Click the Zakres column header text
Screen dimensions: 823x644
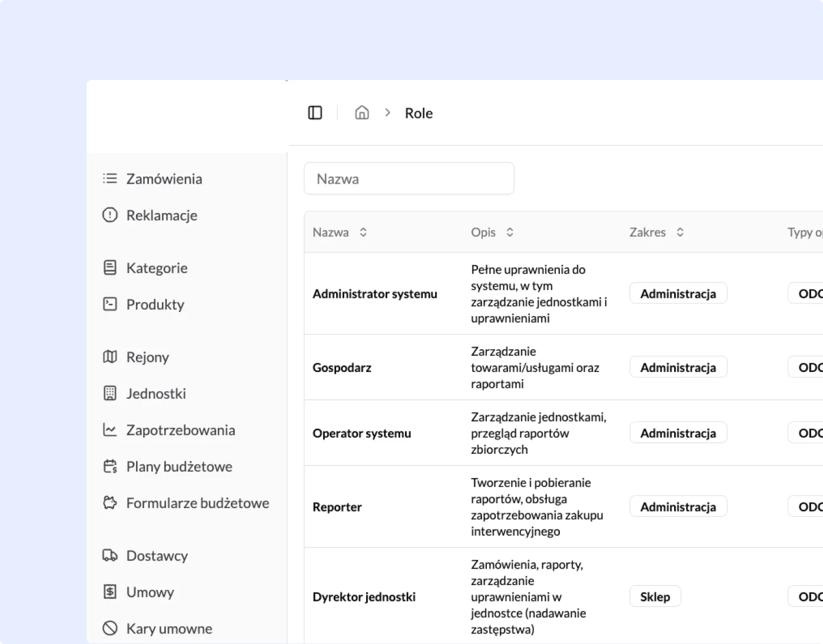point(648,232)
